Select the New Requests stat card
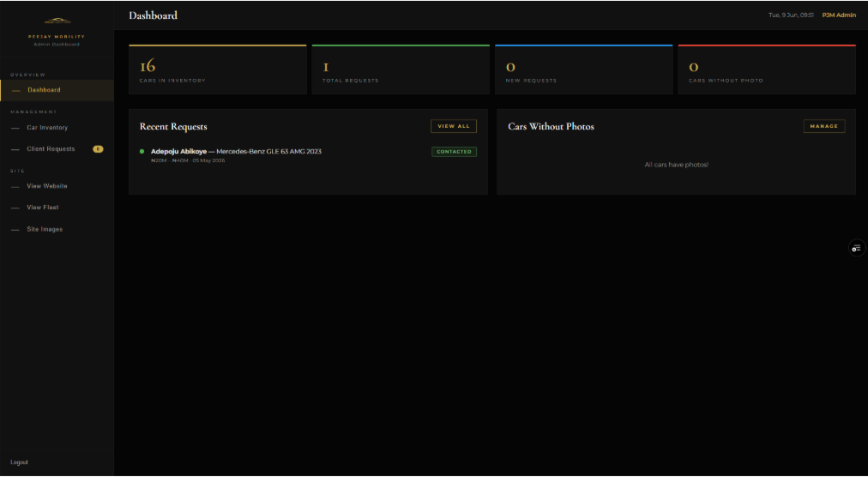868x477 pixels. (584, 69)
